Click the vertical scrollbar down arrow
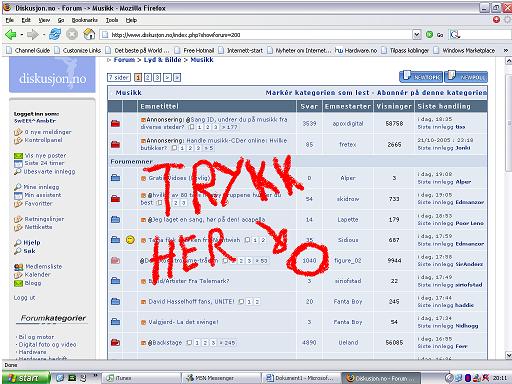512x384 pixels. click(508, 355)
